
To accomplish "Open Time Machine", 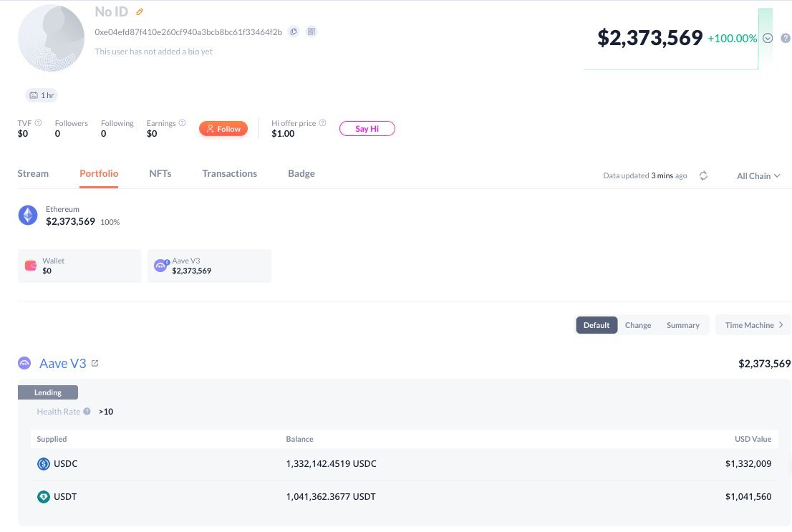I will click(x=753, y=325).
